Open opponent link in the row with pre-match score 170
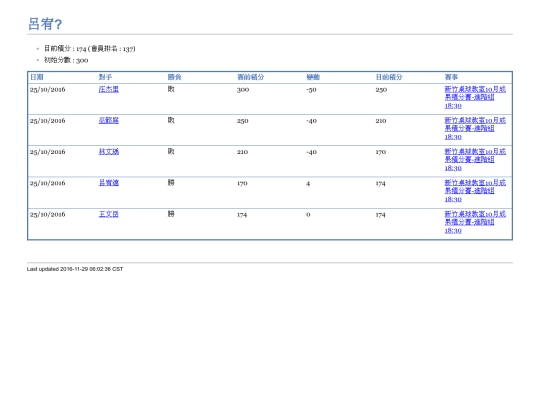Screen dimensions: 540x405 (108, 183)
